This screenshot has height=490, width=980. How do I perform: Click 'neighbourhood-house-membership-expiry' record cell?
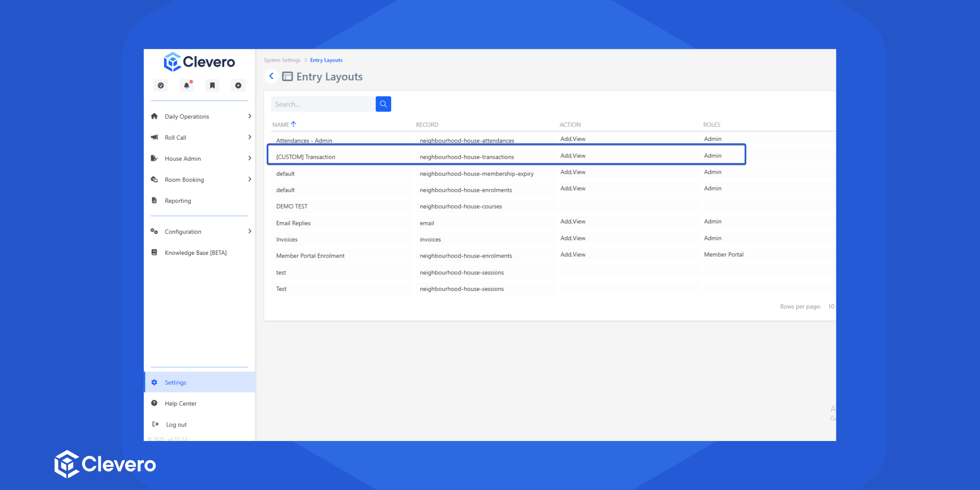[477, 174]
